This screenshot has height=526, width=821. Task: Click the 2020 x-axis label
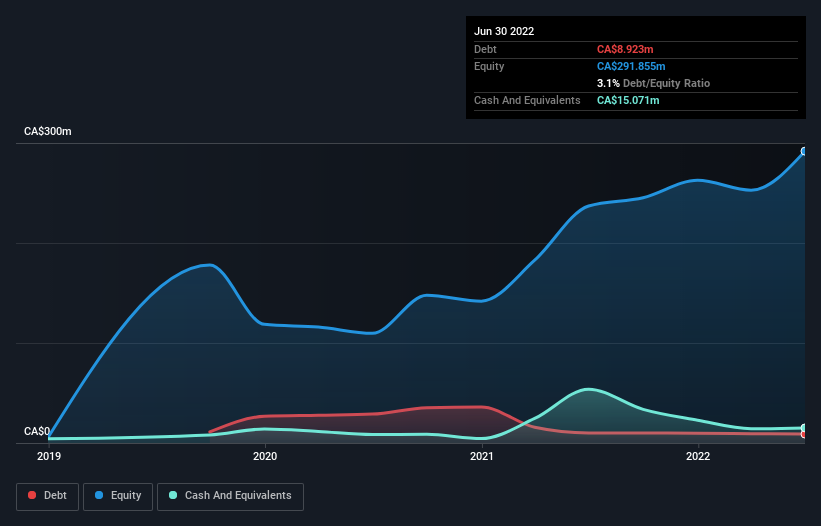pos(265,456)
